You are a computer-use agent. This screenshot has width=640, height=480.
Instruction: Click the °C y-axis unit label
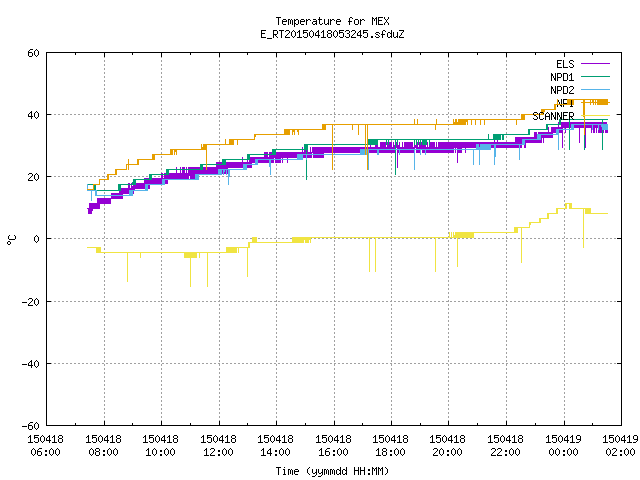tap(11, 240)
